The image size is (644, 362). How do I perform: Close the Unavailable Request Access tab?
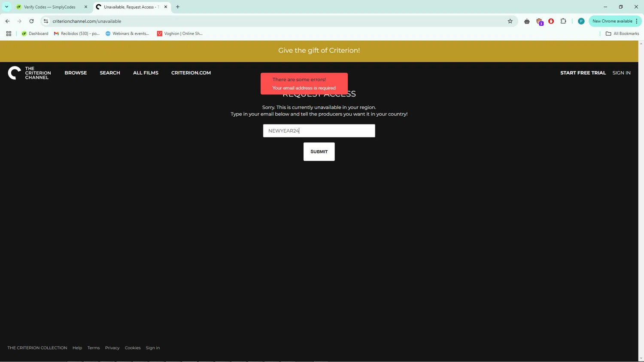coord(166,7)
